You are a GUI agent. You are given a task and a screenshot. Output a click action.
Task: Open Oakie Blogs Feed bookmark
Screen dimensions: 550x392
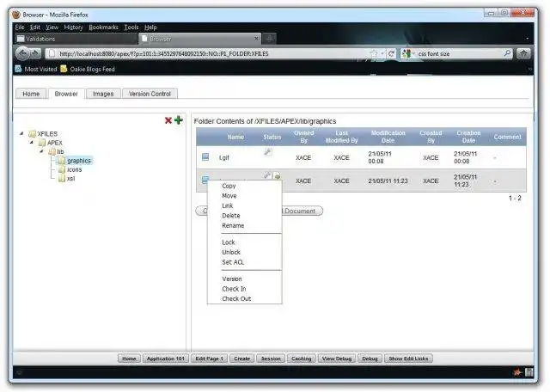coord(88,69)
